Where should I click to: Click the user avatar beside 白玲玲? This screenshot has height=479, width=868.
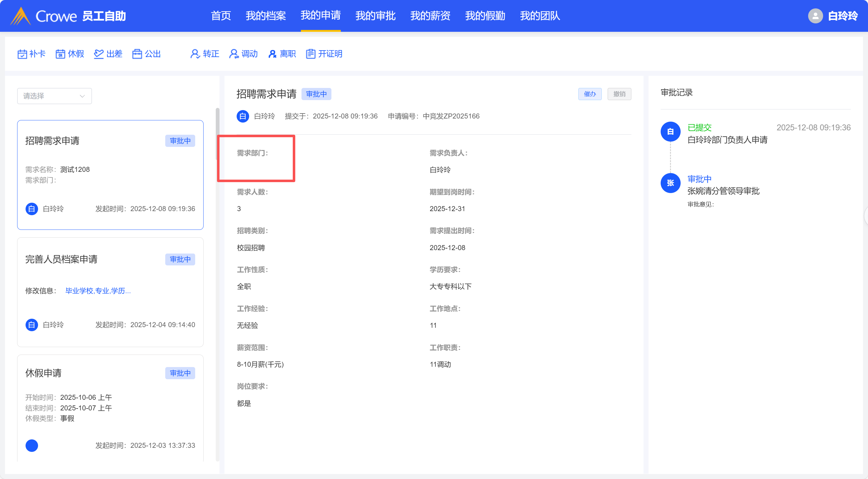(815, 16)
